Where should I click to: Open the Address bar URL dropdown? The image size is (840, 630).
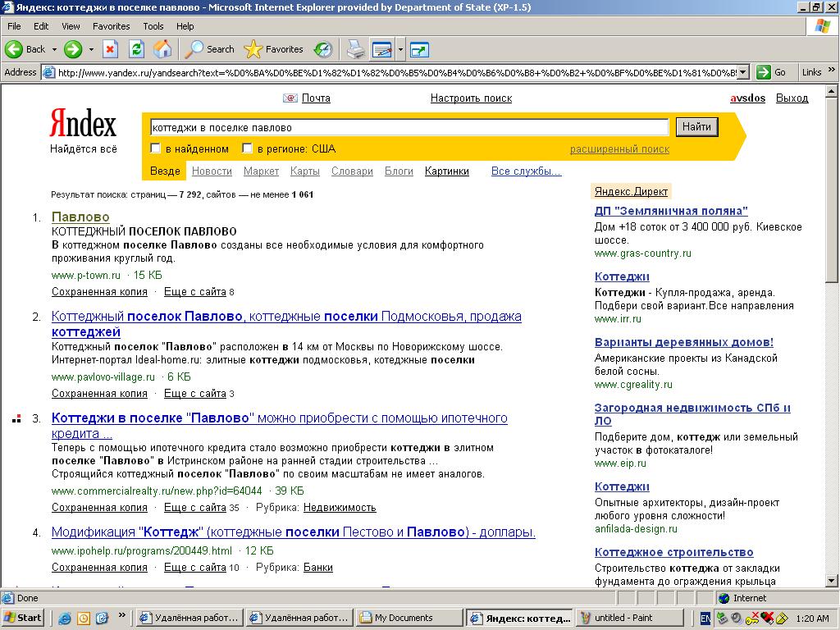743,72
